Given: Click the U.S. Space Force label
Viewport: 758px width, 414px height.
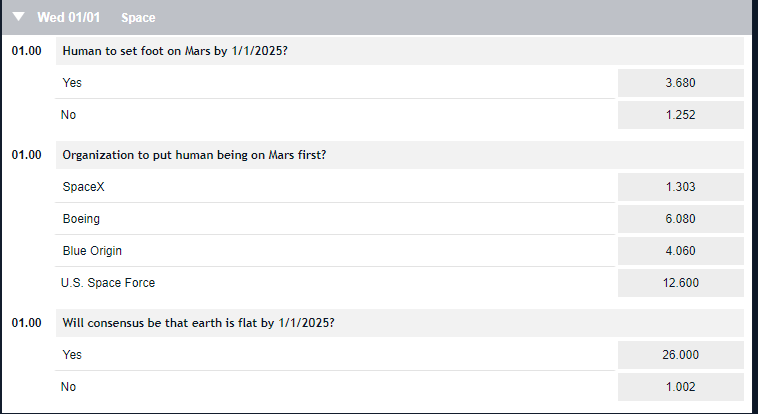Looking at the screenshot, I should [x=108, y=282].
